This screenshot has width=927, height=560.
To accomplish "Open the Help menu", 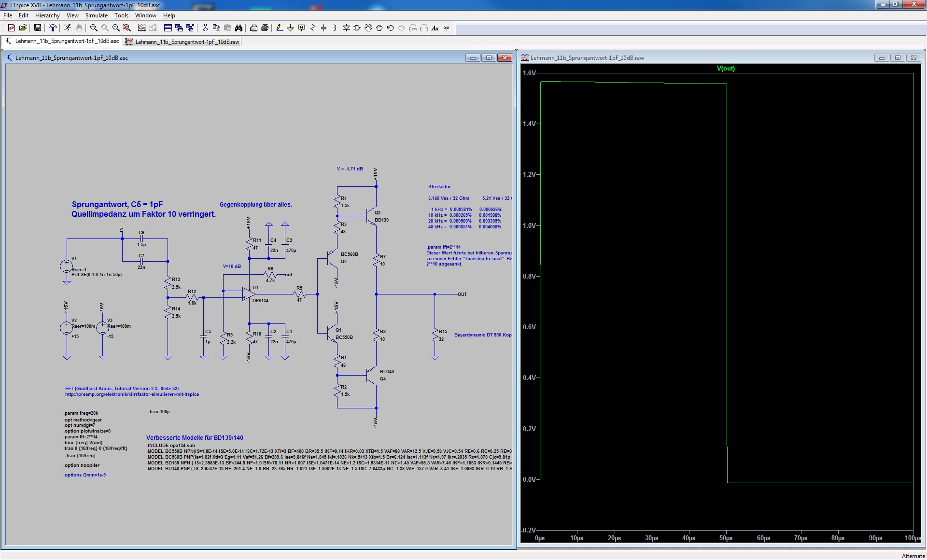I will [x=169, y=15].
